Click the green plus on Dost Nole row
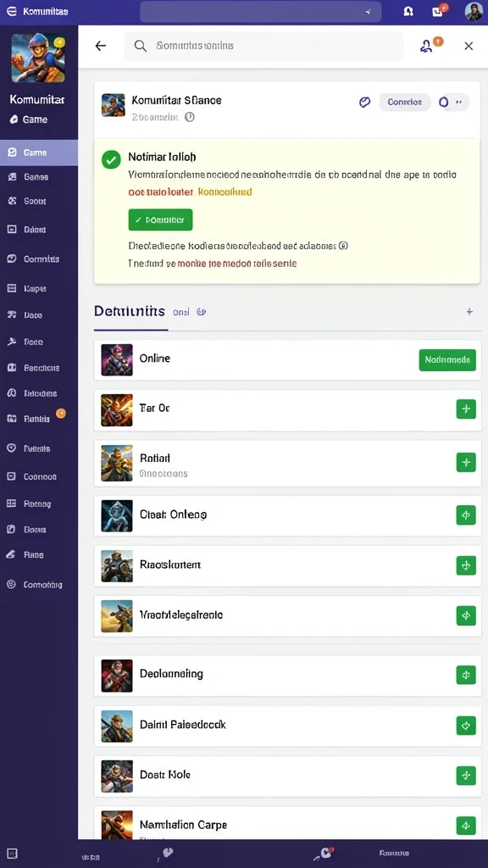 point(466,776)
